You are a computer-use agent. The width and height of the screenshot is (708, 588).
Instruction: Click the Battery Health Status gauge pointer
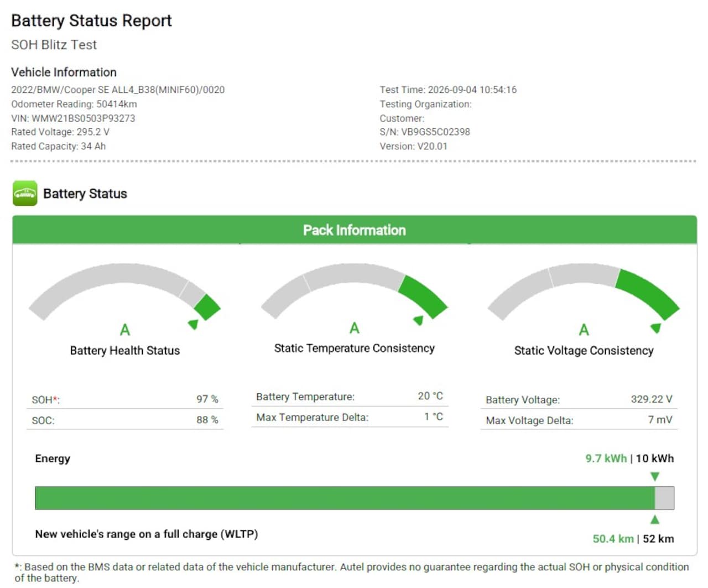[193, 324]
